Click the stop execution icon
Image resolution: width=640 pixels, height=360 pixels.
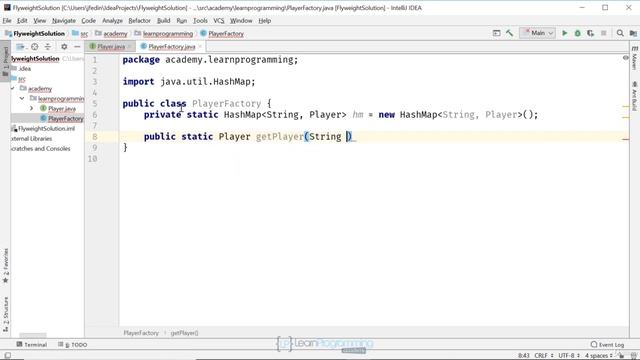604,33
